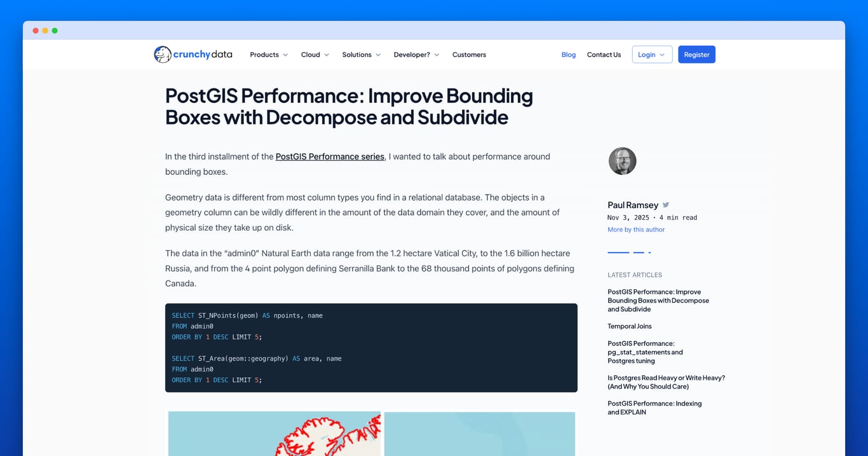Viewport: 868px width, 456px height.
Task: Open the Temporal Joins article
Action: pos(630,326)
